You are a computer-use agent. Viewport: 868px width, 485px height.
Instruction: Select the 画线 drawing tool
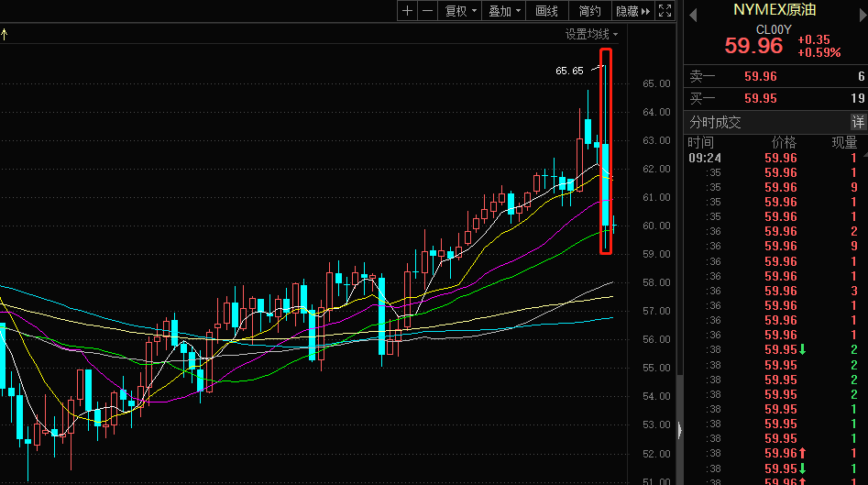click(546, 10)
